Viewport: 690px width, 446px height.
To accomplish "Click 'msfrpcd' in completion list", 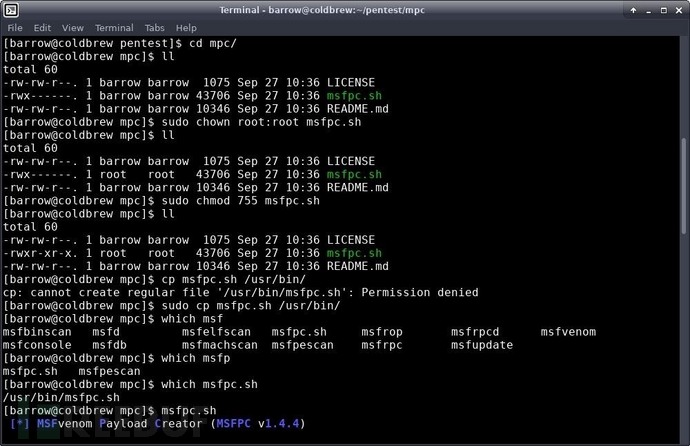I will tap(475, 332).
